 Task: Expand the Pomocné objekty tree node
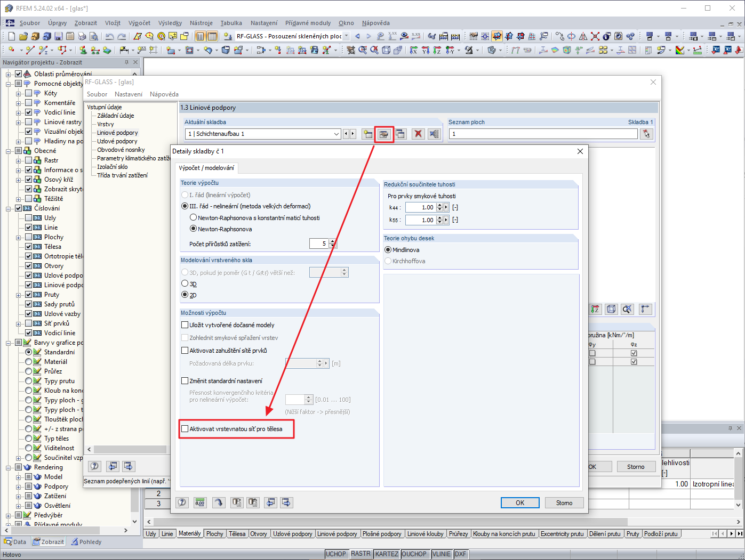[x=9, y=84]
